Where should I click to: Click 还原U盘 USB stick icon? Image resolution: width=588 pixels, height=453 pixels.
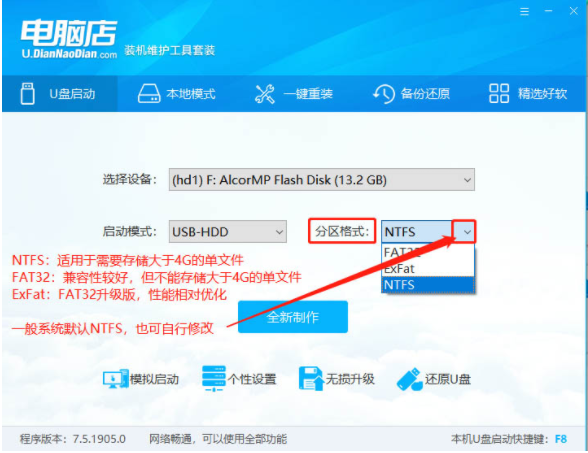[409, 379]
